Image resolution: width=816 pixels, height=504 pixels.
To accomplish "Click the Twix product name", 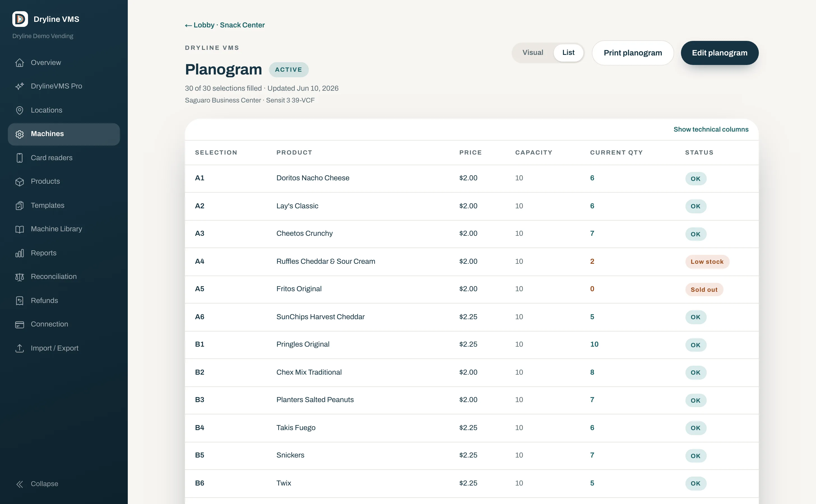I will [x=284, y=483].
